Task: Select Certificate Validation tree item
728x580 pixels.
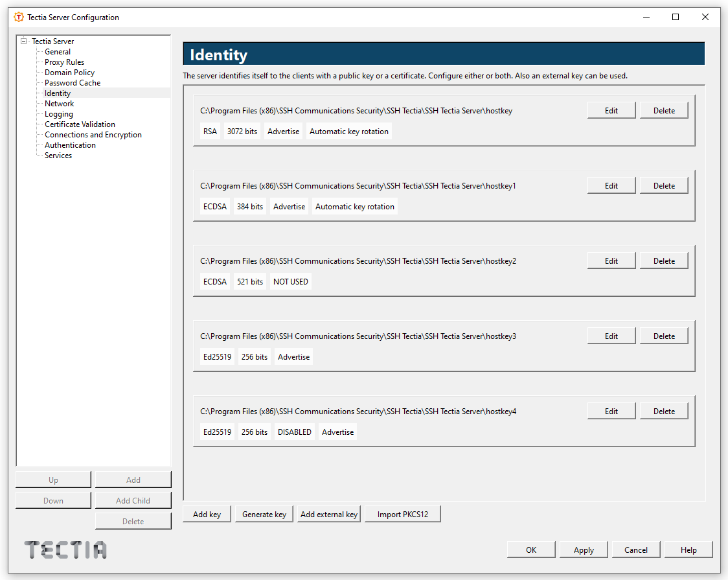Action: click(x=80, y=124)
